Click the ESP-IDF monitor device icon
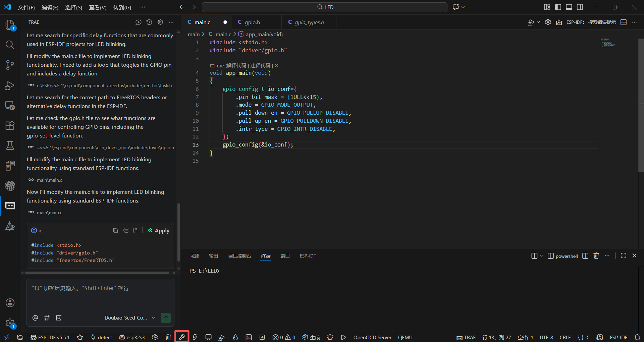This screenshot has height=342, width=644. click(x=208, y=337)
